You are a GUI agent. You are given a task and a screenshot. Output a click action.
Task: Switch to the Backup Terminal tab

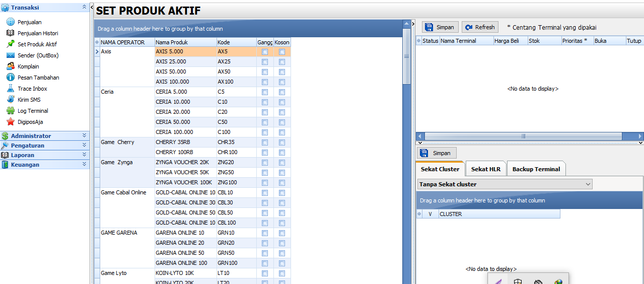[536, 169]
